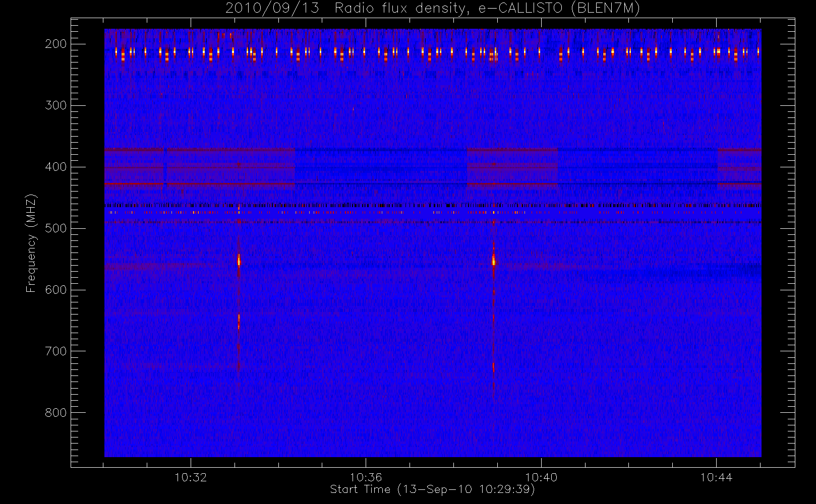
Task: Select the 300 frequency tick label
Action: pyautogui.click(x=55, y=105)
